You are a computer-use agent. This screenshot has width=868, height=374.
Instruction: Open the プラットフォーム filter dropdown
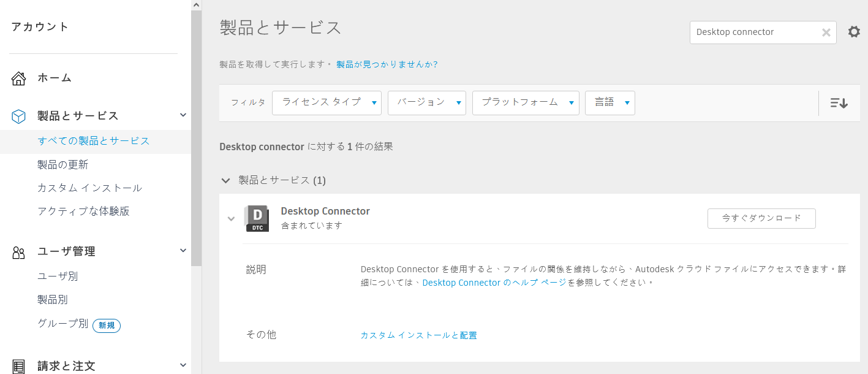pyautogui.click(x=525, y=103)
